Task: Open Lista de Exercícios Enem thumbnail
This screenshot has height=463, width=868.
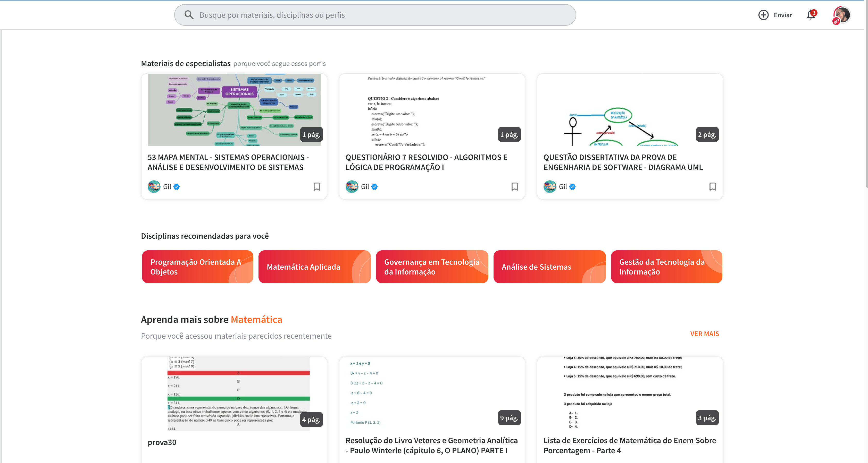Action: pyautogui.click(x=630, y=393)
